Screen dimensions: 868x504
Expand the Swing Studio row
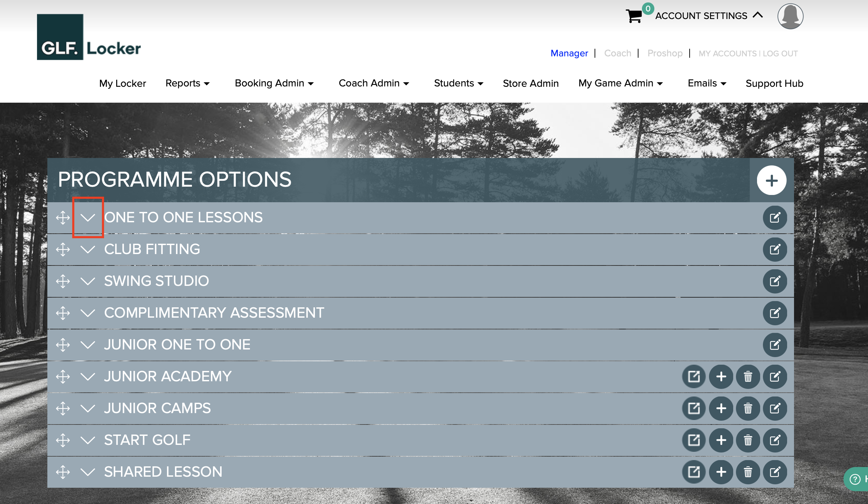coord(88,281)
